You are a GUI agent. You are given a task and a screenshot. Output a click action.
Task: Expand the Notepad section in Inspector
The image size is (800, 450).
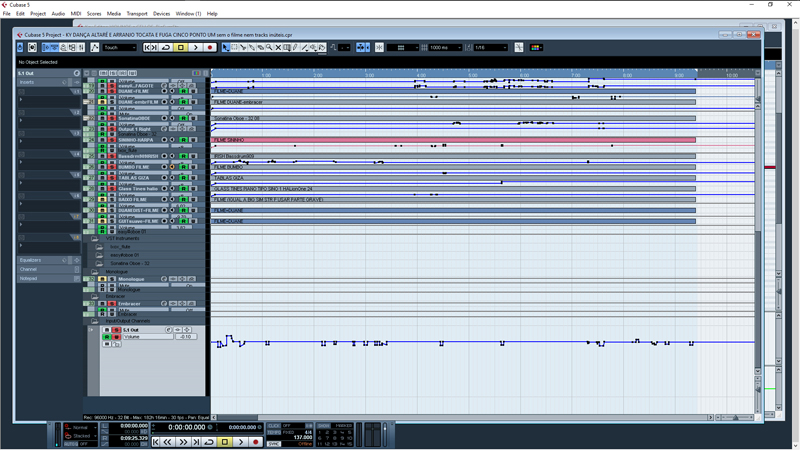pyautogui.click(x=48, y=279)
